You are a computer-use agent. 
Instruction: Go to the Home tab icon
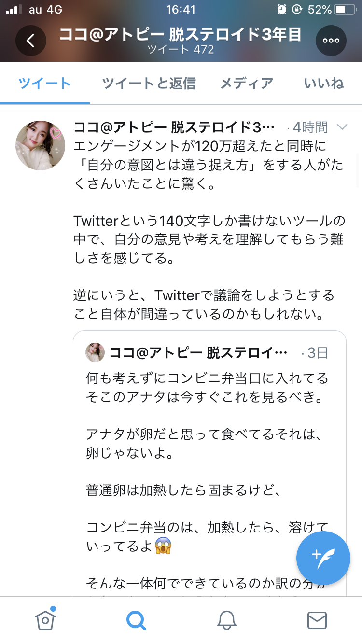45,619
